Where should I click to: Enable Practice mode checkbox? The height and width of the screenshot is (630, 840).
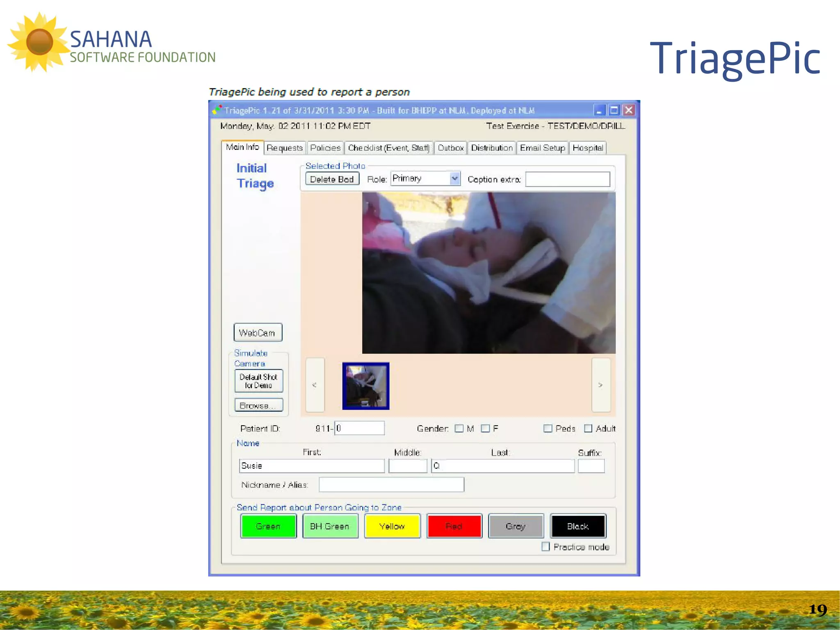(546, 547)
